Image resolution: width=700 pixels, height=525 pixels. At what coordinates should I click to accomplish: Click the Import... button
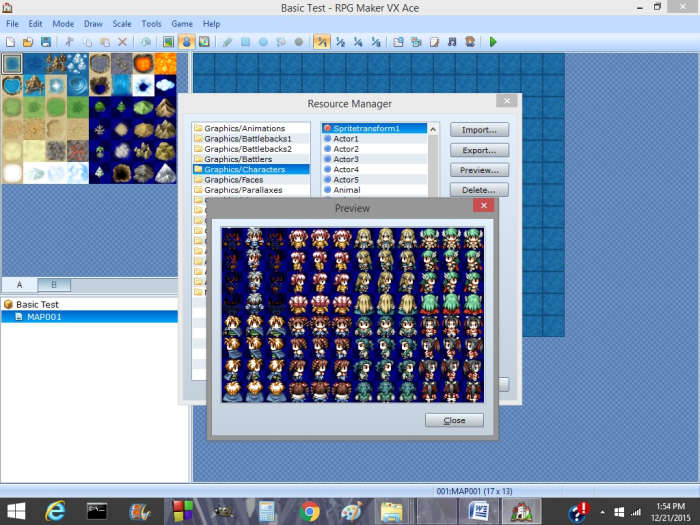click(479, 130)
